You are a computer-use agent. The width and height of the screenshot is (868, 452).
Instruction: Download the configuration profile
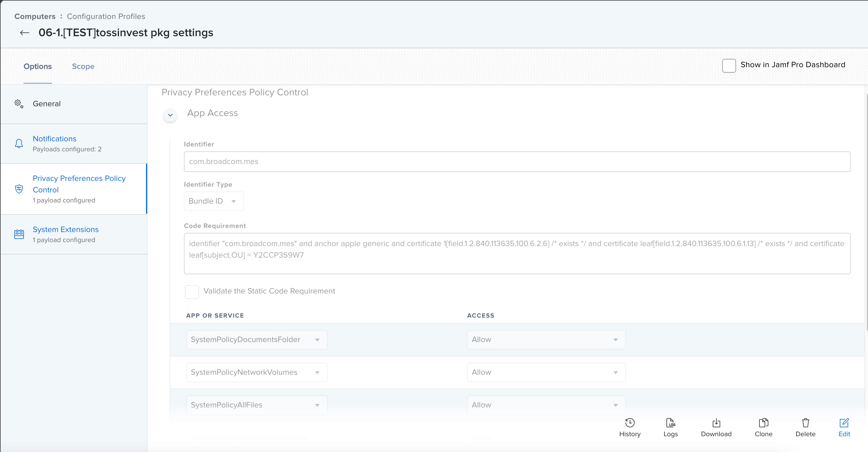coord(716,427)
